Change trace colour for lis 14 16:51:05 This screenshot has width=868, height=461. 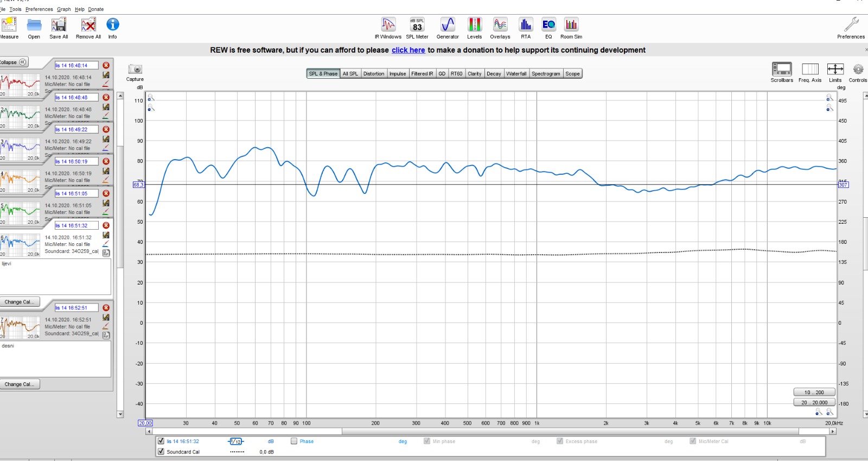click(x=106, y=212)
